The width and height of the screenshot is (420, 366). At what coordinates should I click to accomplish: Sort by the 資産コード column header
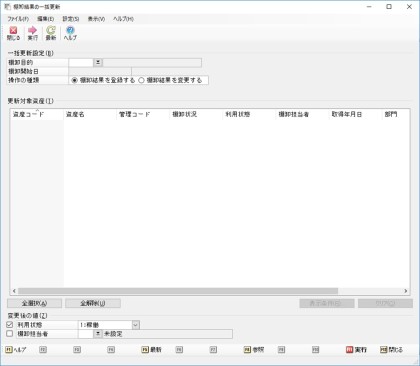tap(37, 114)
